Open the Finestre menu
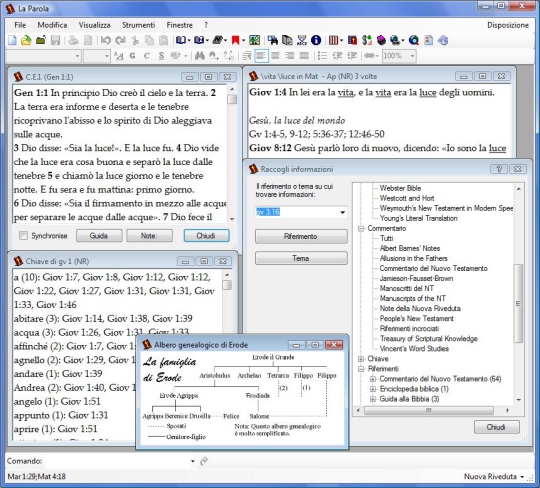 click(x=179, y=25)
